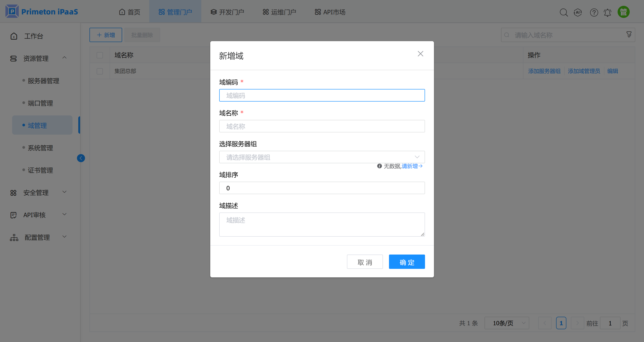The height and width of the screenshot is (342, 644).
Task: Click the 工作台 home icon in the sidebar
Action: click(14, 36)
